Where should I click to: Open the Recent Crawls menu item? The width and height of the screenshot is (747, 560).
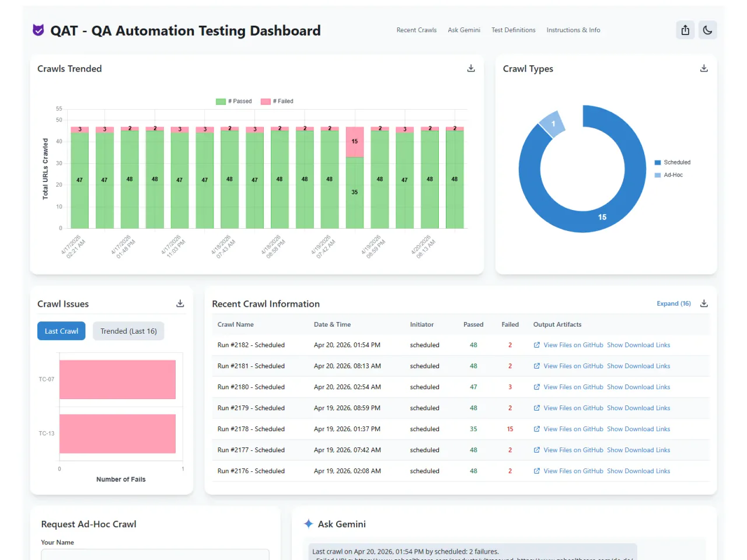click(416, 30)
